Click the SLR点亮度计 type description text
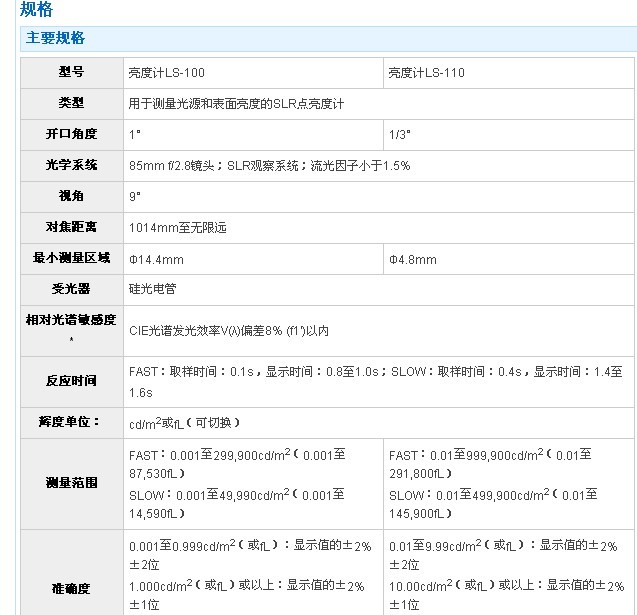The height and width of the screenshot is (615, 637). click(x=238, y=104)
